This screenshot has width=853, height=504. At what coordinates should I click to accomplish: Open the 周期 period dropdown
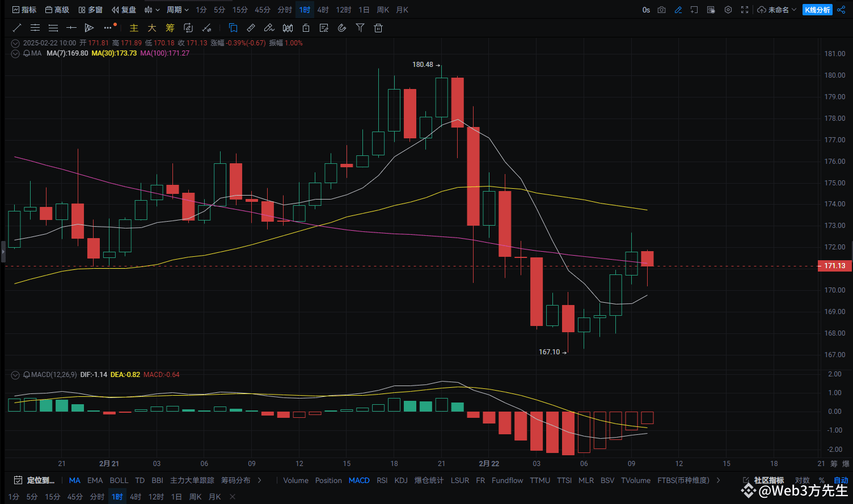tap(178, 10)
